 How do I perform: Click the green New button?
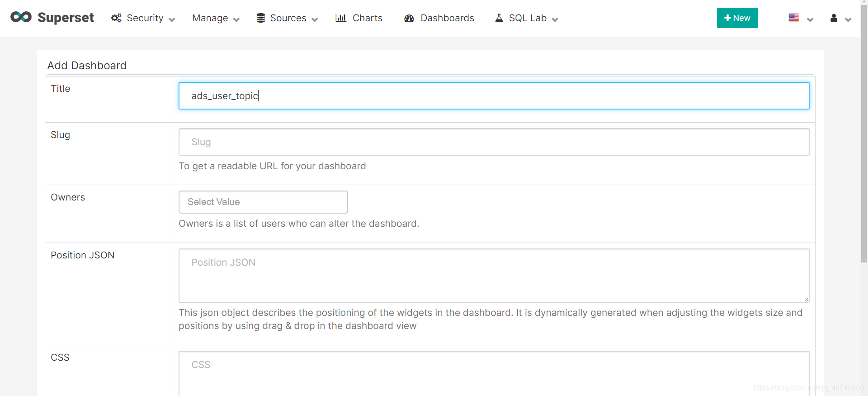[x=737, y=18]
